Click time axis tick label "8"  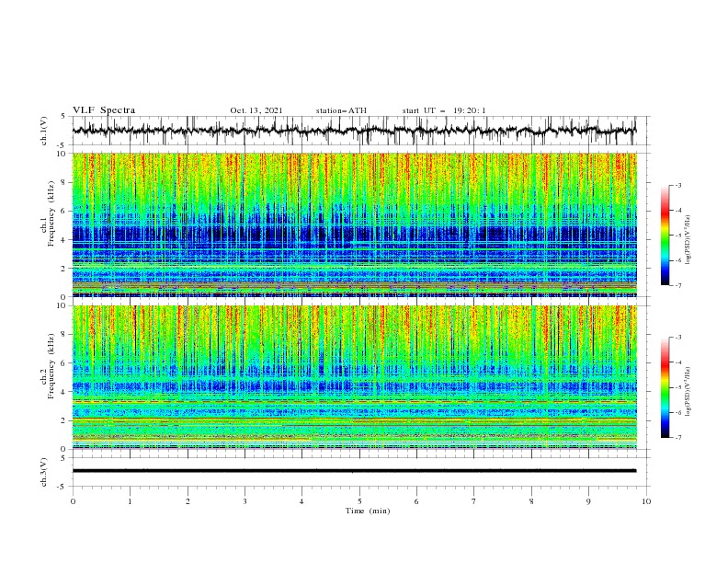point(531,501)
